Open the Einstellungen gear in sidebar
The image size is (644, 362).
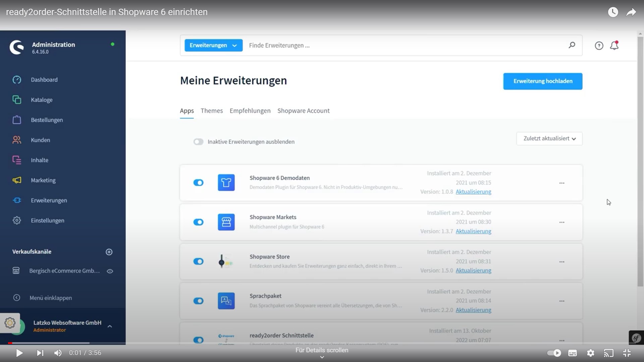17,221
